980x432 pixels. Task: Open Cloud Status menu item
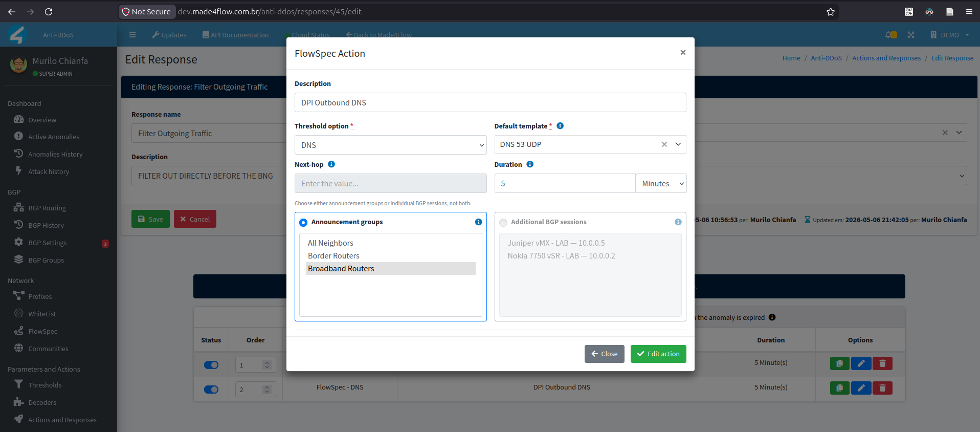(x=307, y=35)
